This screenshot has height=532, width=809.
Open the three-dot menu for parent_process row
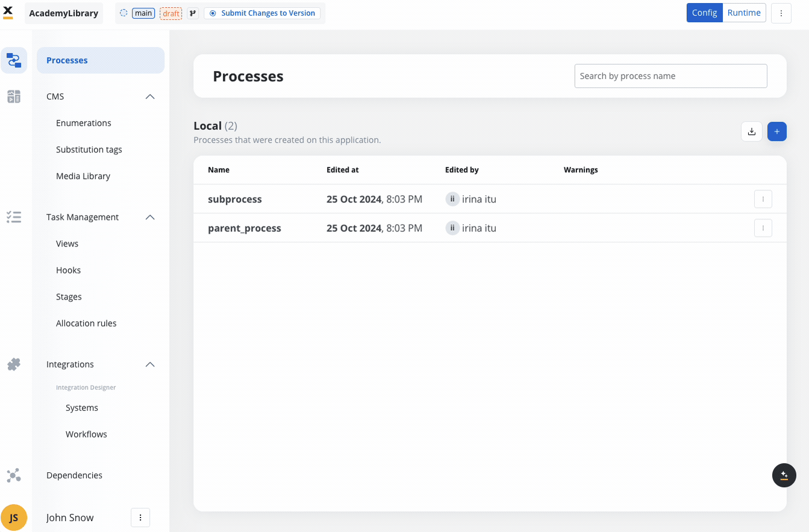[763, 228]
